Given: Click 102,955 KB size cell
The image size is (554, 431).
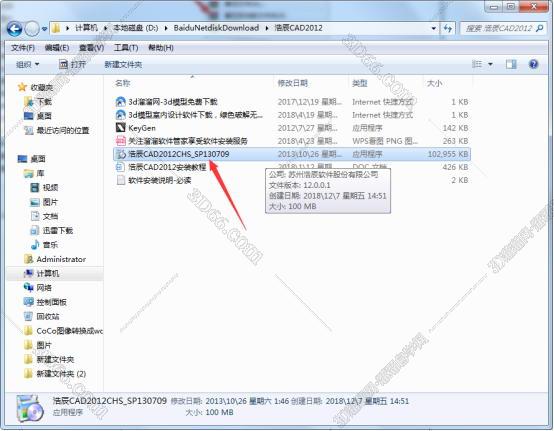Looking at the screenshot, I should click(x=448, y=154).
